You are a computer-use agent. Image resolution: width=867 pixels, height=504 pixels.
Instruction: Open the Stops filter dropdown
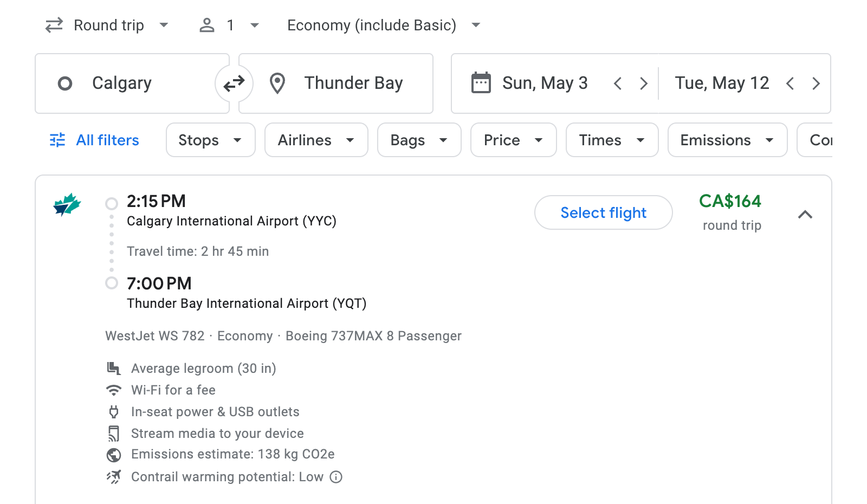click(210, 140)
